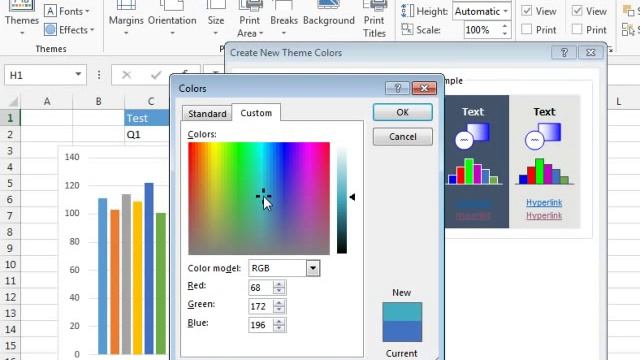Click cell containing Q1
Viewport: 640px width, 360px height.
[x=147, y=134]
